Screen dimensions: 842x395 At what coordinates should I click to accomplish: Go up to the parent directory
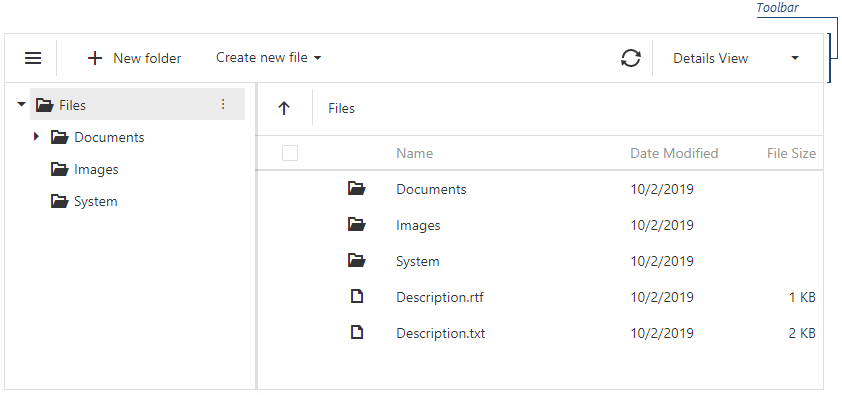point(284,108)
